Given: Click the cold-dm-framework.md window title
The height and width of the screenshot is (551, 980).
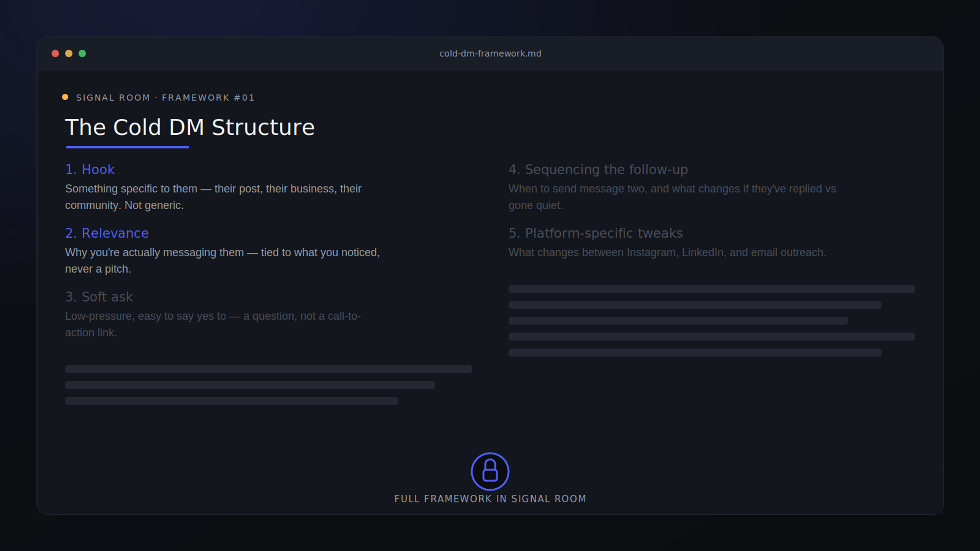Looking at the screenshot, I should [490, 54].
